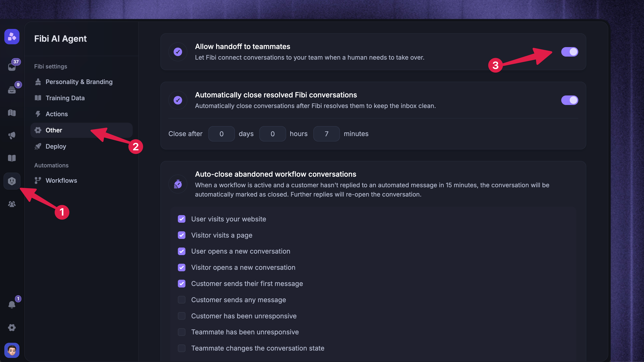Open Training Data settings
644x362 pixels.
(81, 98)
